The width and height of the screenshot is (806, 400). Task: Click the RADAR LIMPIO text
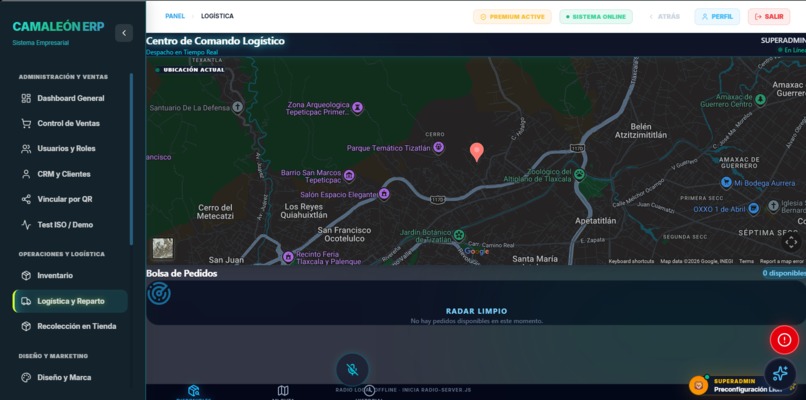[x=477, y=311]
